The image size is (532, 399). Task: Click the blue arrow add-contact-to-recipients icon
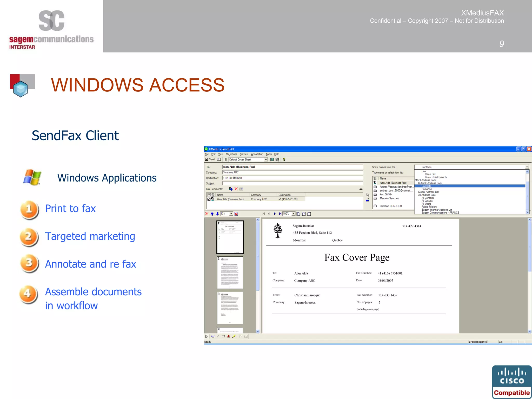click(368, 200)
